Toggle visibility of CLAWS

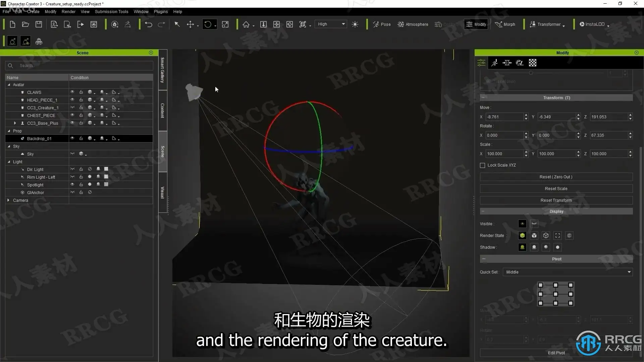[x=72, y=92]
